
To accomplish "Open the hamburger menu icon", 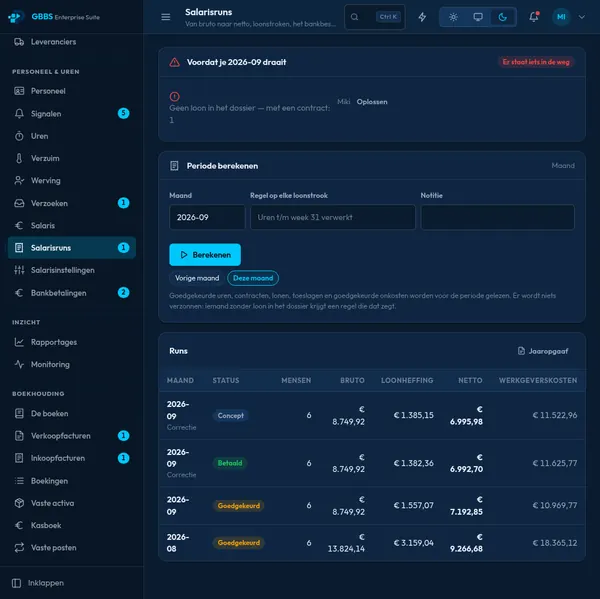I will pos(166,17).
